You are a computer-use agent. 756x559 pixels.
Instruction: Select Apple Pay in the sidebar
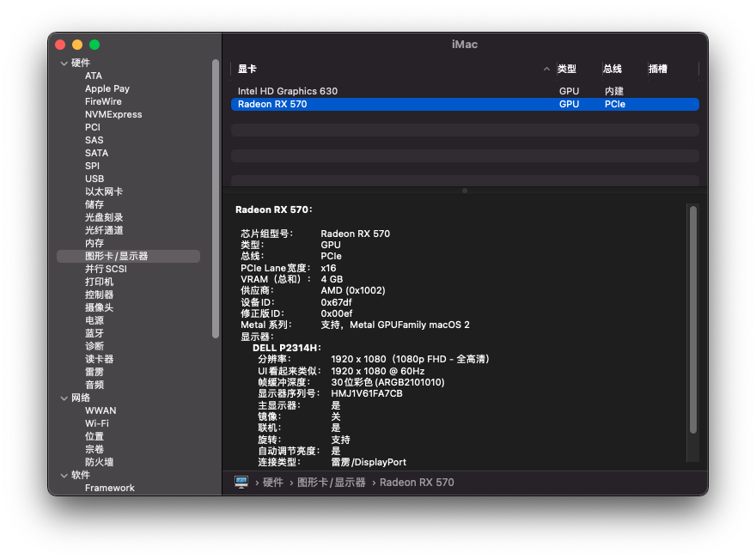click(107, 88)
